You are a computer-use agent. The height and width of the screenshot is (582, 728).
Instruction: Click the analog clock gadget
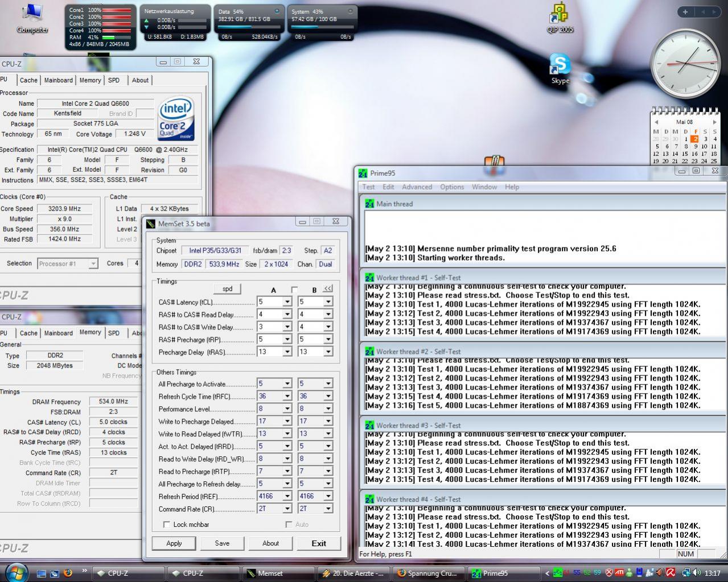pyautogui.click(x=685, y=64)
